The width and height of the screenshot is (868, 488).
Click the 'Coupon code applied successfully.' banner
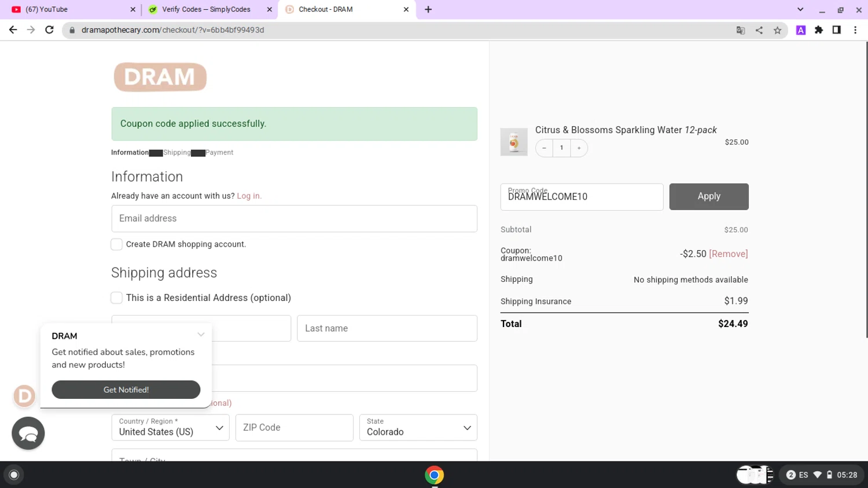pos(294,124)
